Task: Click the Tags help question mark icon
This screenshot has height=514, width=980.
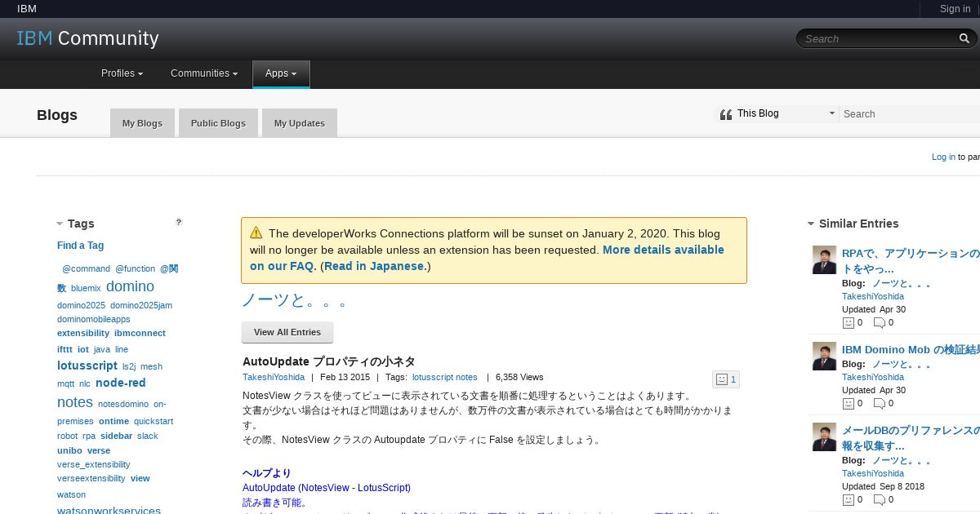Action: (179, 222)
